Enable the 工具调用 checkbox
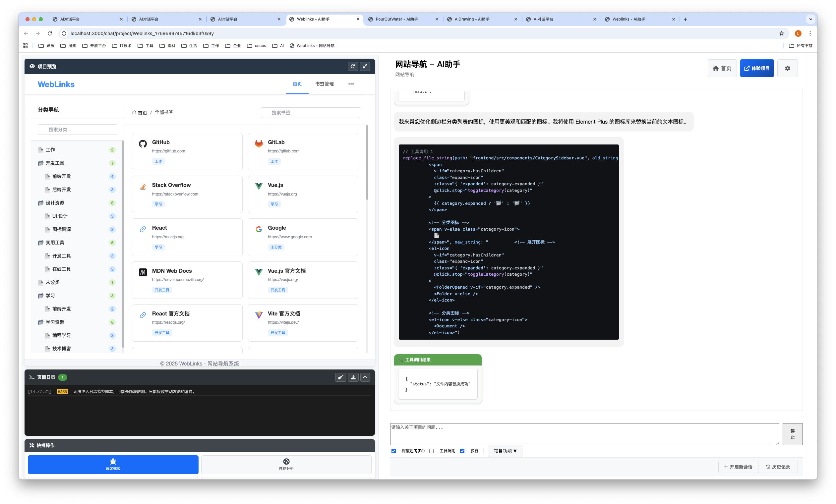The width and height of the screenshot is (836, 504). coord(431,451)
